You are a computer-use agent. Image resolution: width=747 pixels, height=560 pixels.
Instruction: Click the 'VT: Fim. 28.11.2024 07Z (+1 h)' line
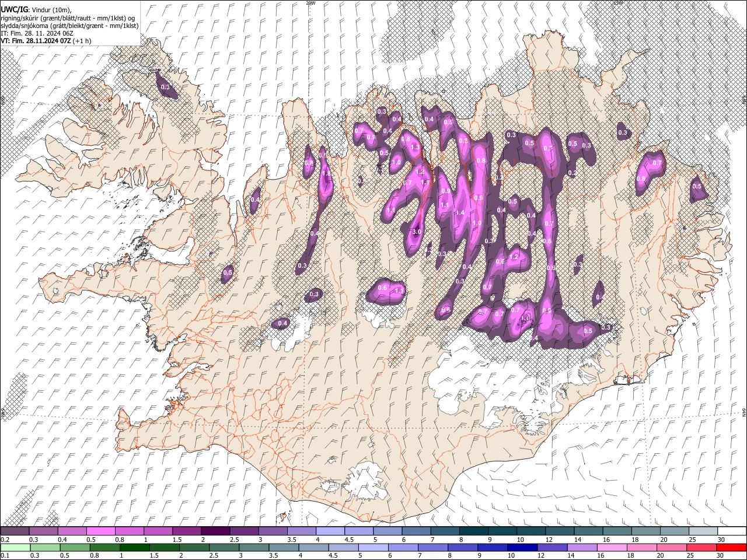[46, 41]
